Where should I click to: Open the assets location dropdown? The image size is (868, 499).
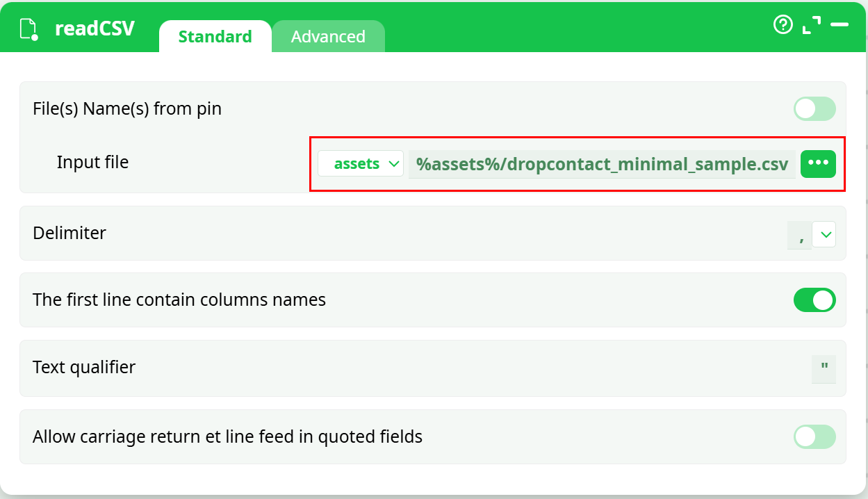click(x=361, y=164)
